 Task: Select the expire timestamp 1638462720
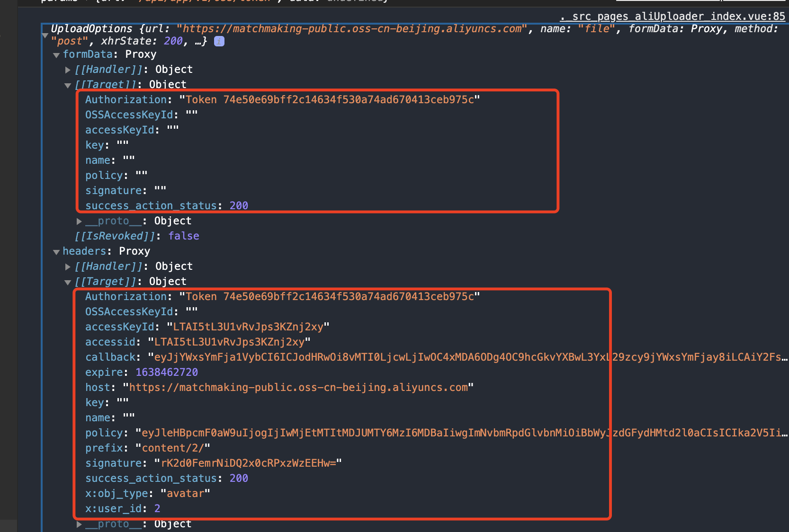tap(167, 372)
